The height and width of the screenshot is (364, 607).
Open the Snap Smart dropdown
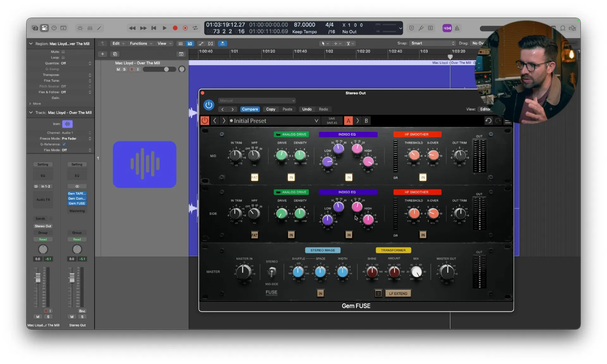432,43
